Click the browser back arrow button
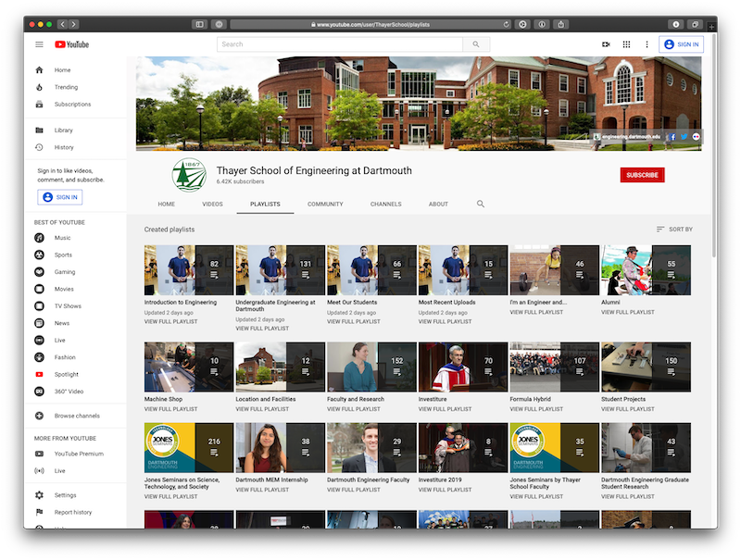 click(63, 24)
